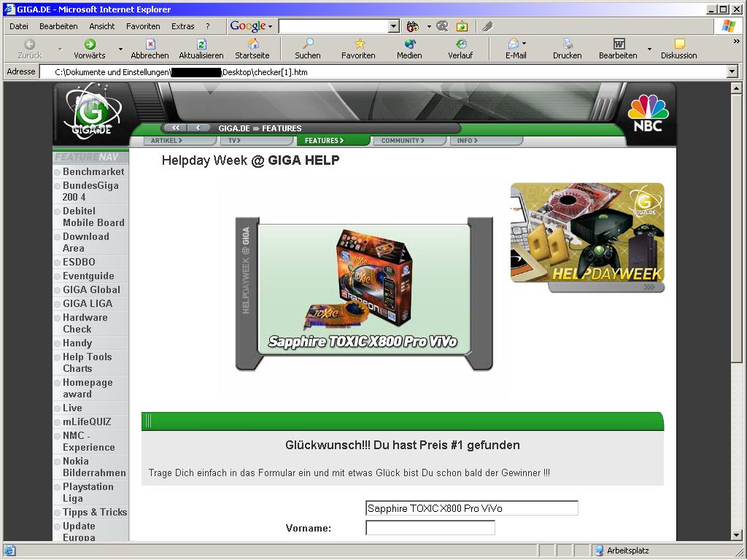This screenshot has width=747, height=560.
Task: Open the Favoriten star icon
Action: [359, 44]
